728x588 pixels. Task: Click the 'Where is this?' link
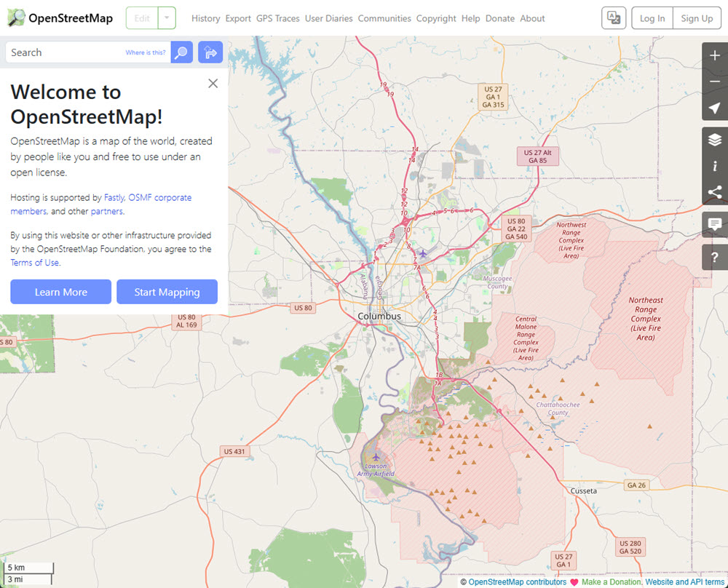coord(146,52)
